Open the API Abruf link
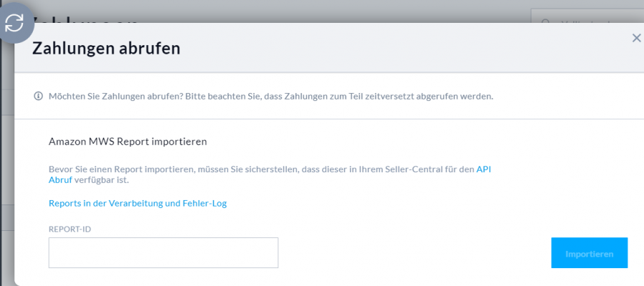This screenshot has height=286, width=644. click(484, 169)
